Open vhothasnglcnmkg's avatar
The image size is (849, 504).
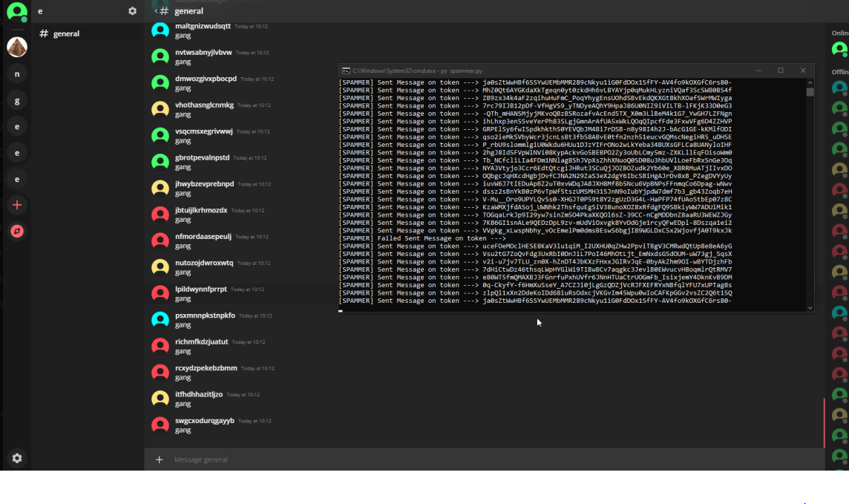(160, 109)
